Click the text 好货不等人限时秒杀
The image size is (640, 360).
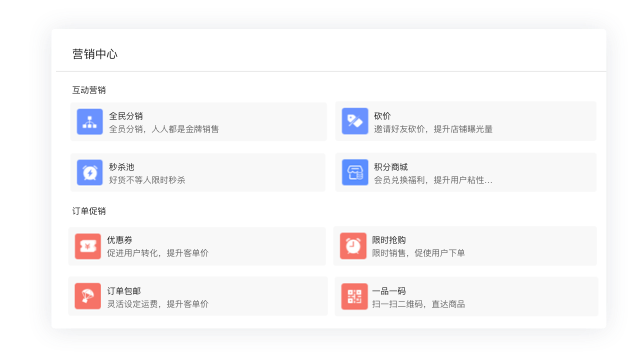(147, 180)
